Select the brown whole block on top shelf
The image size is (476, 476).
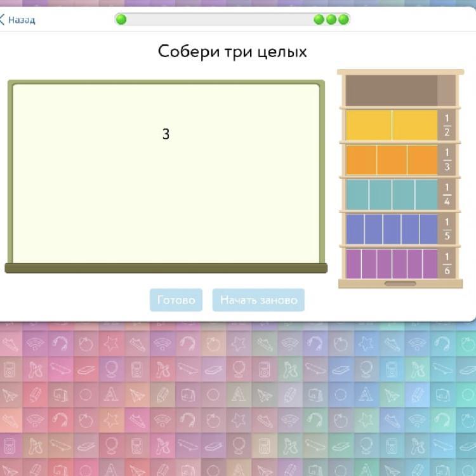[x=392, y=91]
